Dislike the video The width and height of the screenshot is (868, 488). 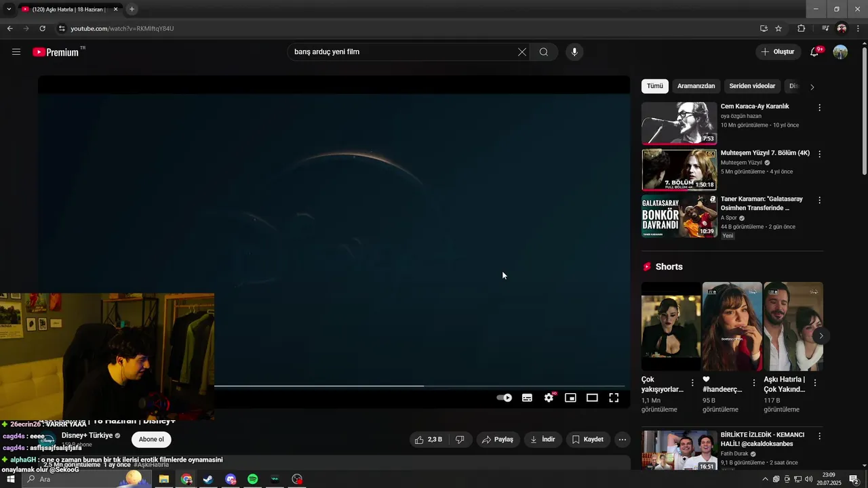(x=460, y=440)
